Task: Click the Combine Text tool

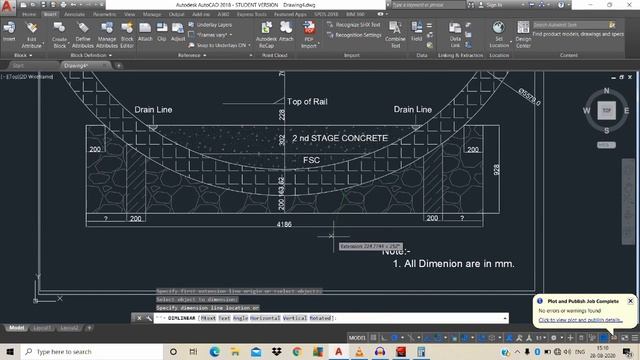Action: tap(395, 35)
